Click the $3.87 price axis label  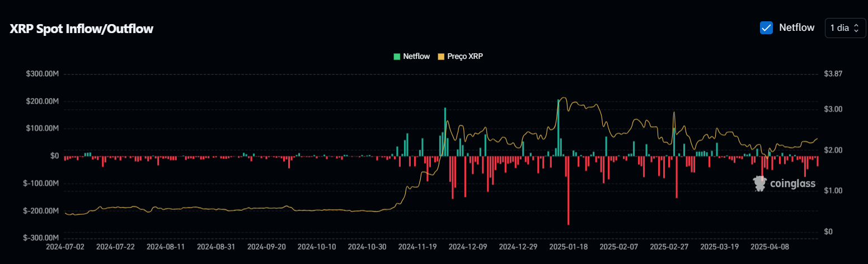(833, 74)
